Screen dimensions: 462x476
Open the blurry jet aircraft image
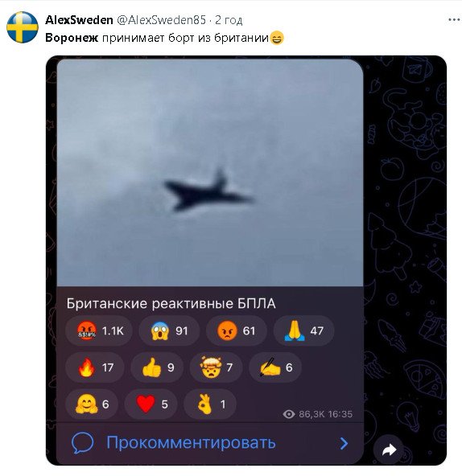click(210, 172)
